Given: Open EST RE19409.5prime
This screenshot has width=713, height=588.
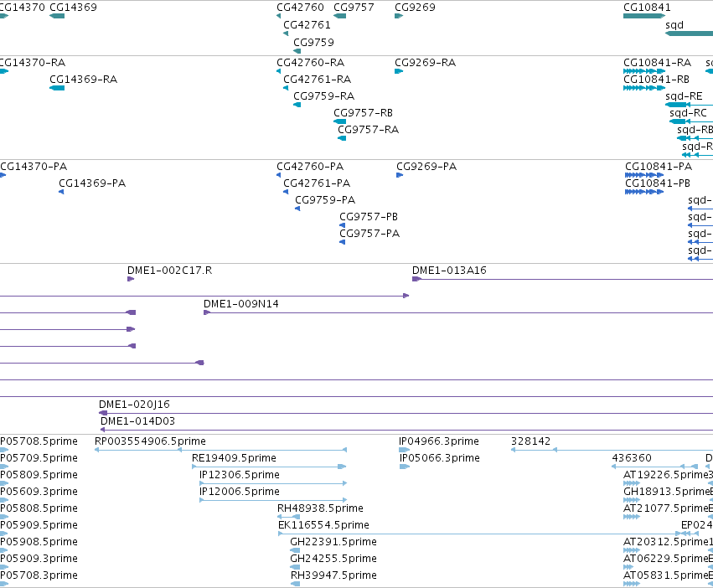Looking at the screenshot, I should point(234,458).
